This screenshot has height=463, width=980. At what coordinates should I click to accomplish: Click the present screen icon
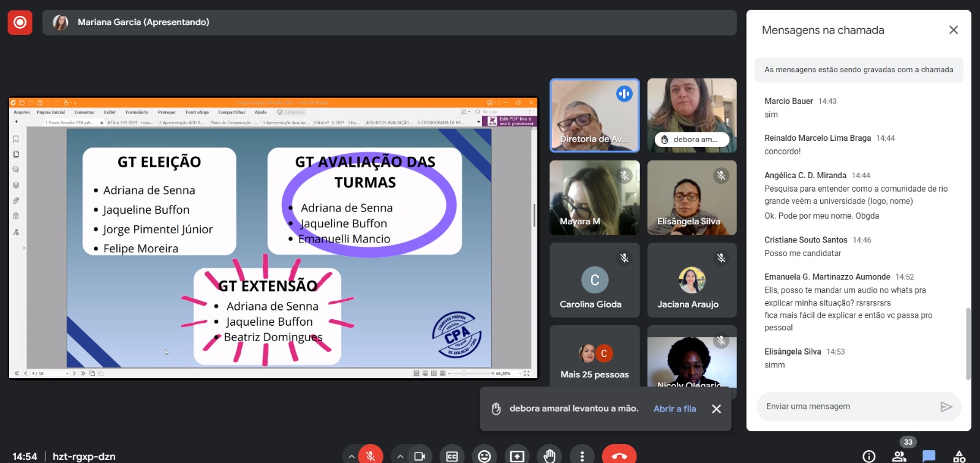click(517, 456)
